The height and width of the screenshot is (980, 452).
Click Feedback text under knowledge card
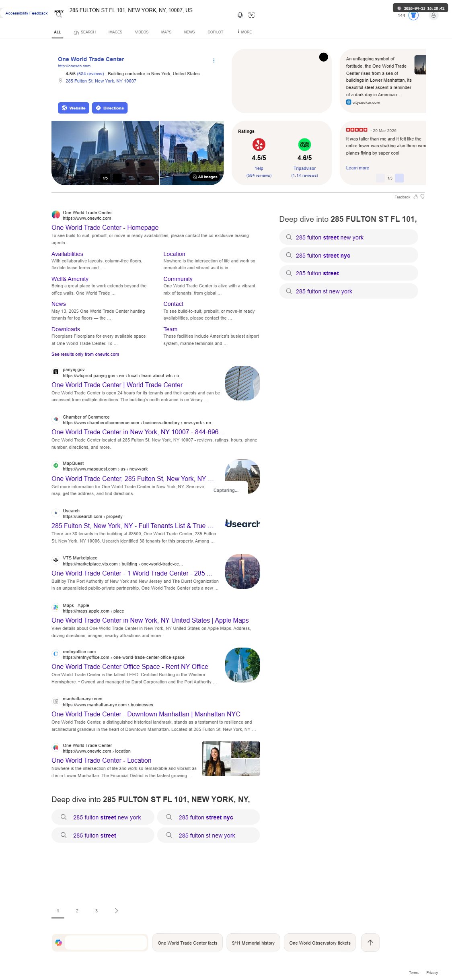(x=402, y=197)
